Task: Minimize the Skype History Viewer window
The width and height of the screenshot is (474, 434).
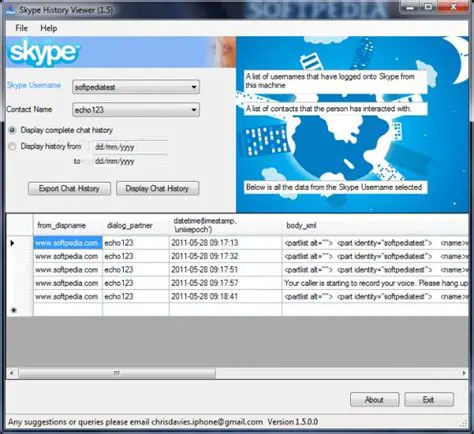Action: [x=410, y=7]
